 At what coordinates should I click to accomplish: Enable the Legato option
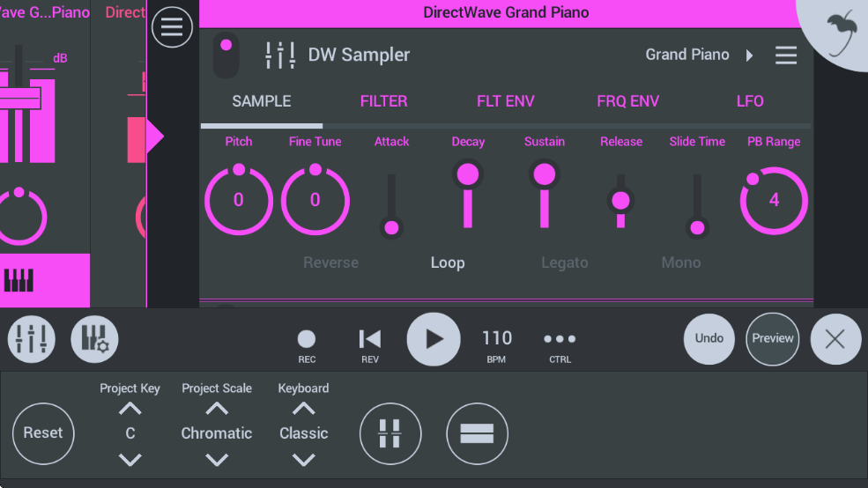(x=565, y=262)
